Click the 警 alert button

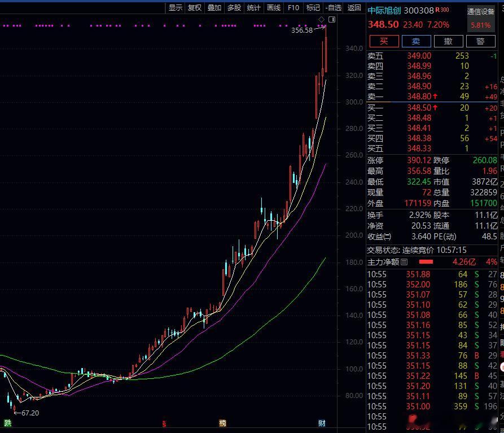(x=480, y=41)
